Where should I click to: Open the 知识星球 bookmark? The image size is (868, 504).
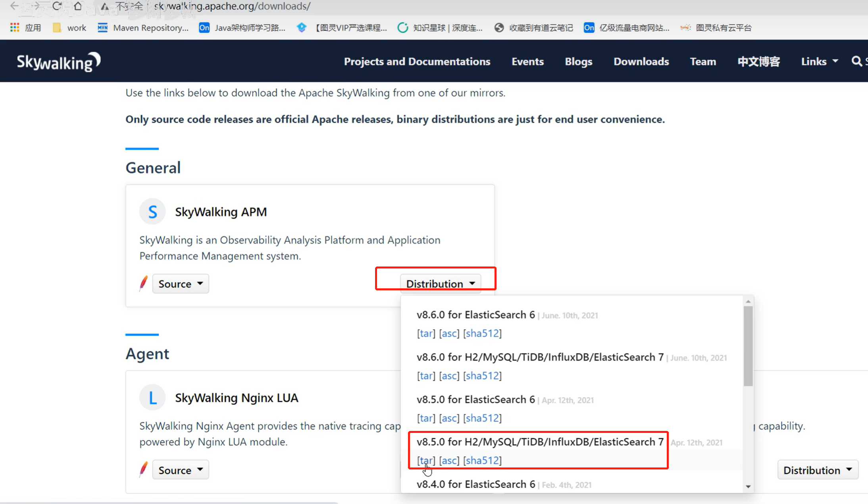(x=440, y=28)
